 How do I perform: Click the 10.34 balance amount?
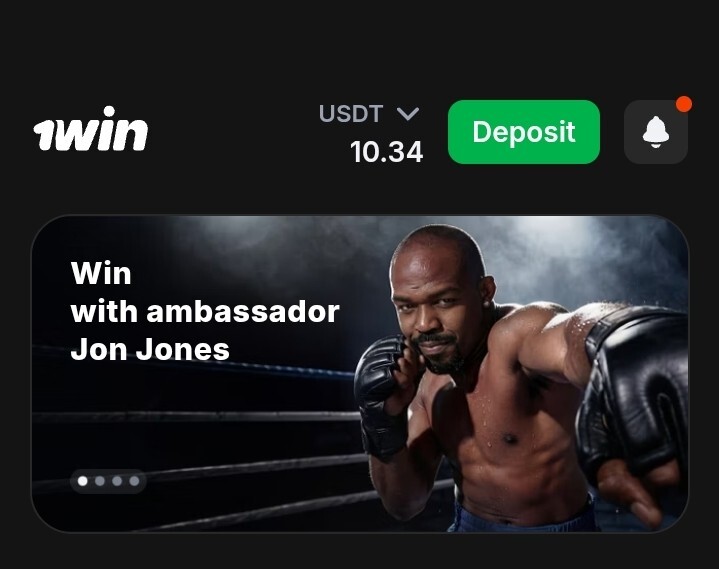[386, 152]
